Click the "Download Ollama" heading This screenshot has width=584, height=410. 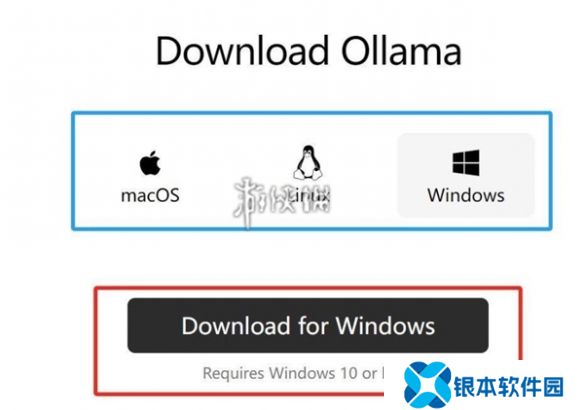pos(309,51)
